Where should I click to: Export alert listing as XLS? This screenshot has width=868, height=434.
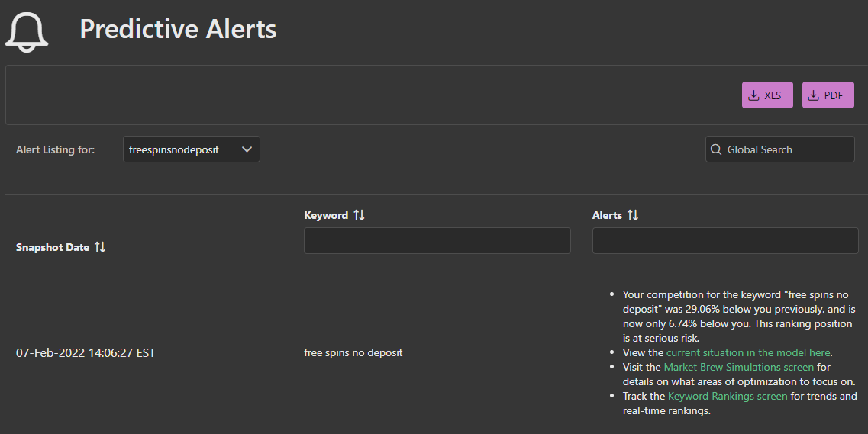click(x=766, y=95)
